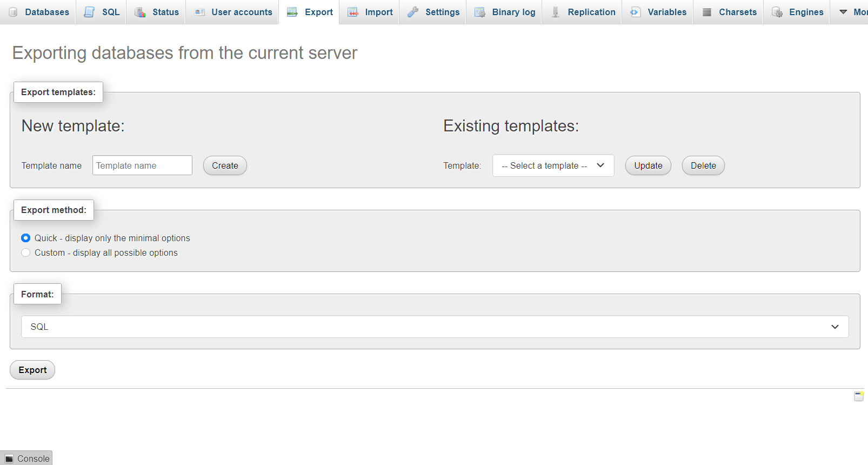This screenshot has height=465, width=868.
Task: Click the Import tab icon
Action: click(x=353, y=12)
